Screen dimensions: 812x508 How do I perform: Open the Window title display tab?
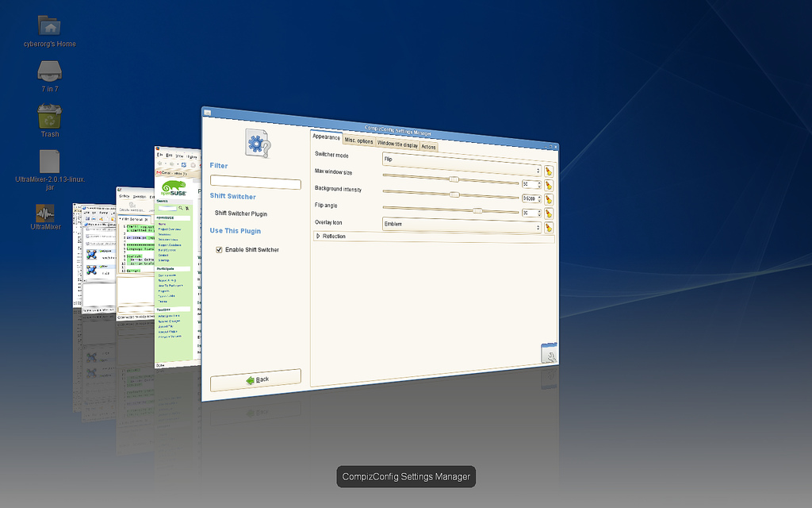(397, 144)
